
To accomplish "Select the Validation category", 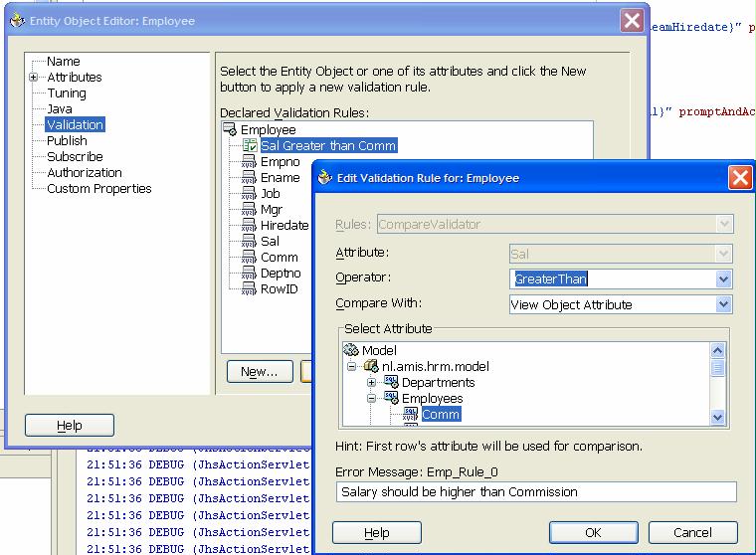I will click(x=75, y=125).
